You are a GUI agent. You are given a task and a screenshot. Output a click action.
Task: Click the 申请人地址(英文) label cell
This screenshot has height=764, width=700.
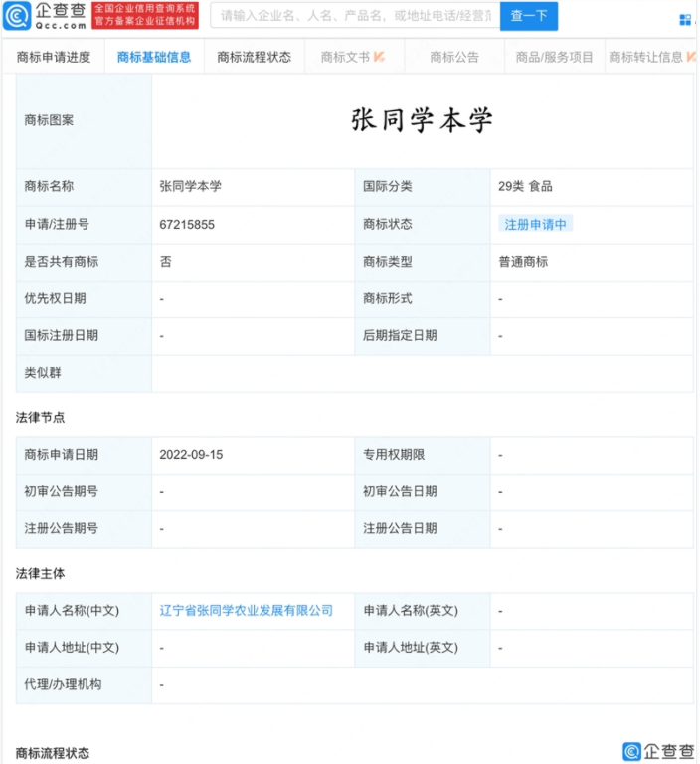[423, 648]
